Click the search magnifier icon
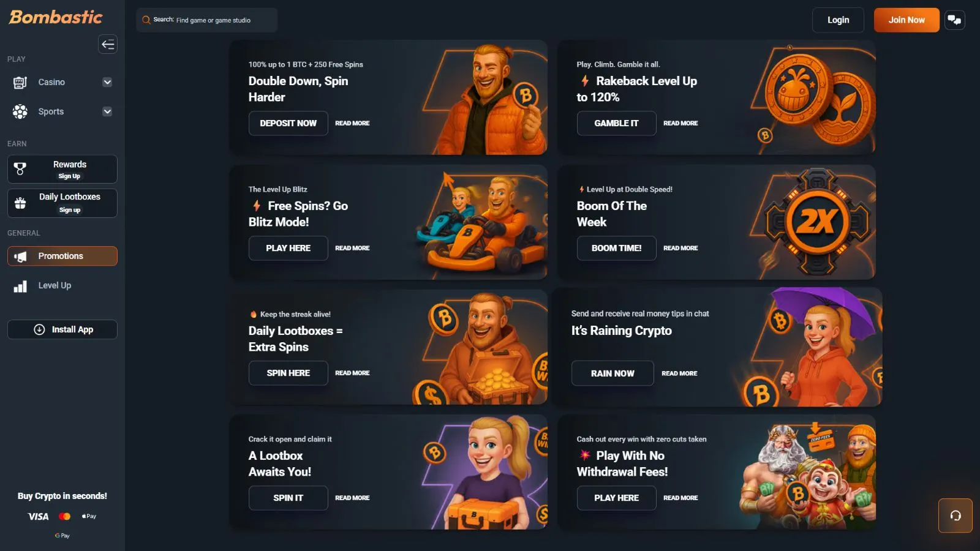The image size is (980, 551). point(146,20)
